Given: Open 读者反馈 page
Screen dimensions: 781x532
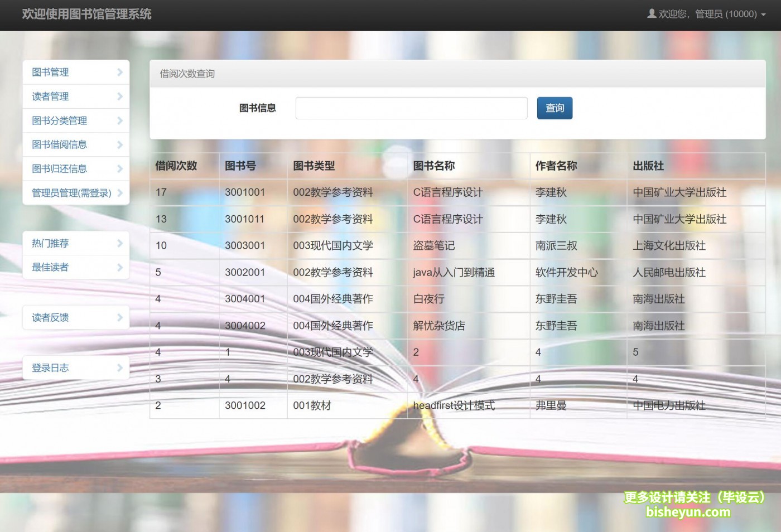Looking at the screenshot, I should (76, 317).
